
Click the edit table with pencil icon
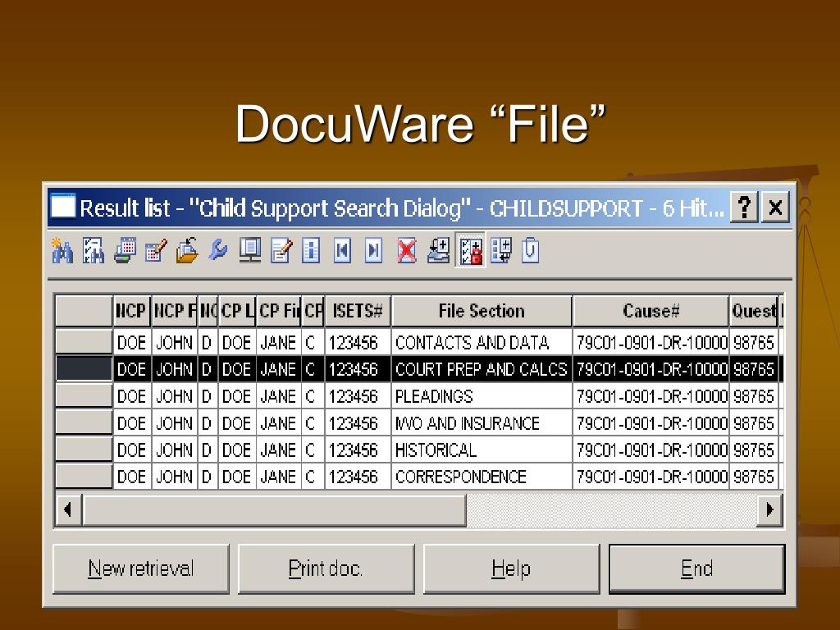156,250
